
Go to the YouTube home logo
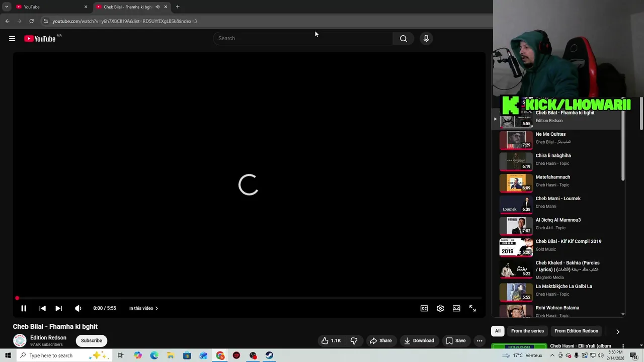click(40, 39)
